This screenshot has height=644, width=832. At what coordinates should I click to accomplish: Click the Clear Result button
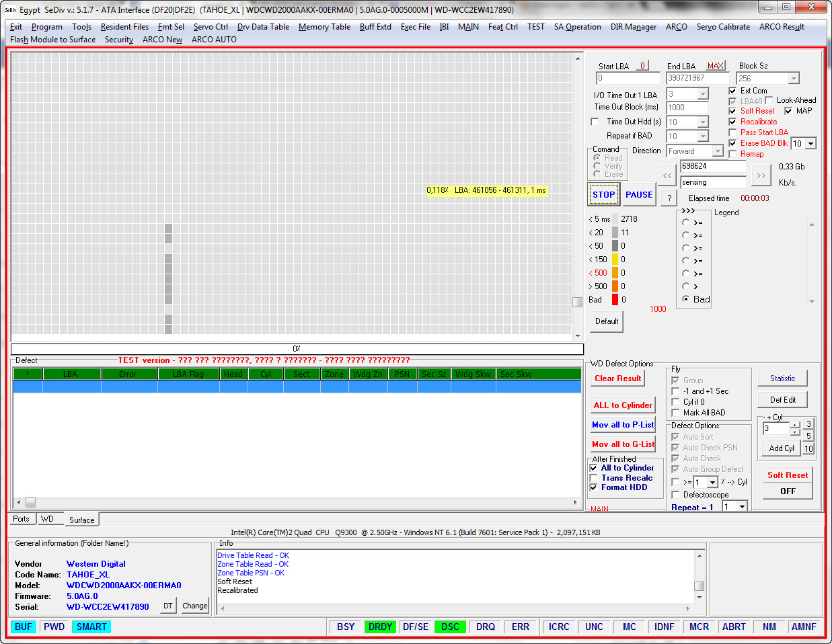tap(617, 378)
